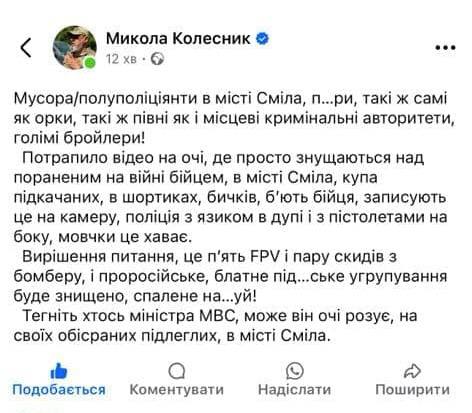This screenshot has width=472, height=413.
Task: Click the WhatsApp send icon
Action: 295,371
